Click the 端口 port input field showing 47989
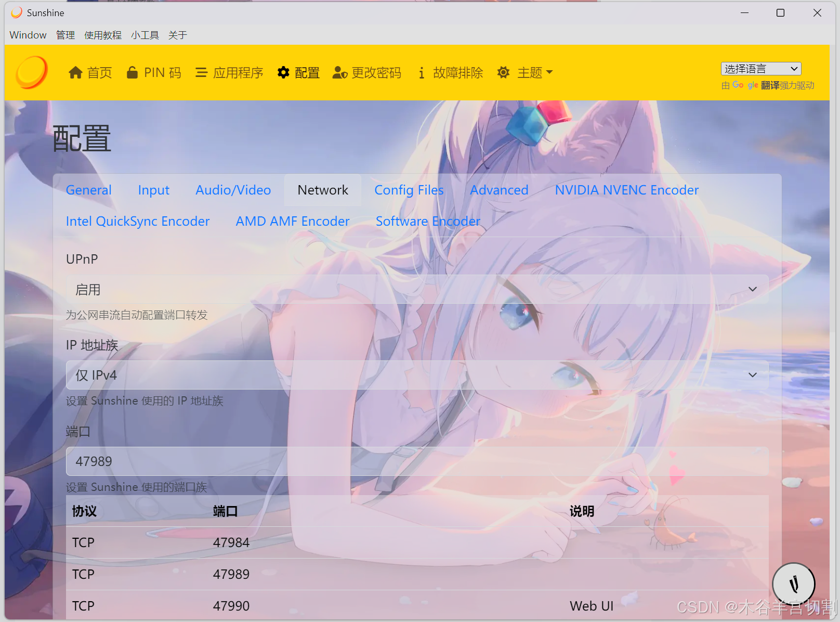This screenshot has height=622, width=840. point(417,461)
